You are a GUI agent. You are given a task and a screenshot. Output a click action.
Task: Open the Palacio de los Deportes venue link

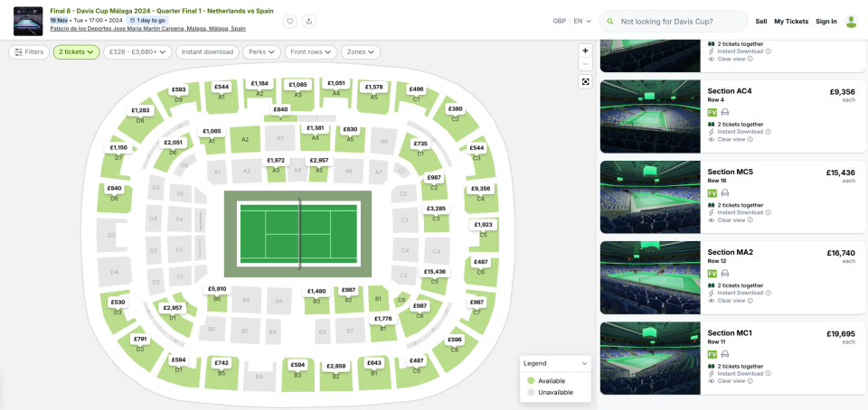coord(147,28)
